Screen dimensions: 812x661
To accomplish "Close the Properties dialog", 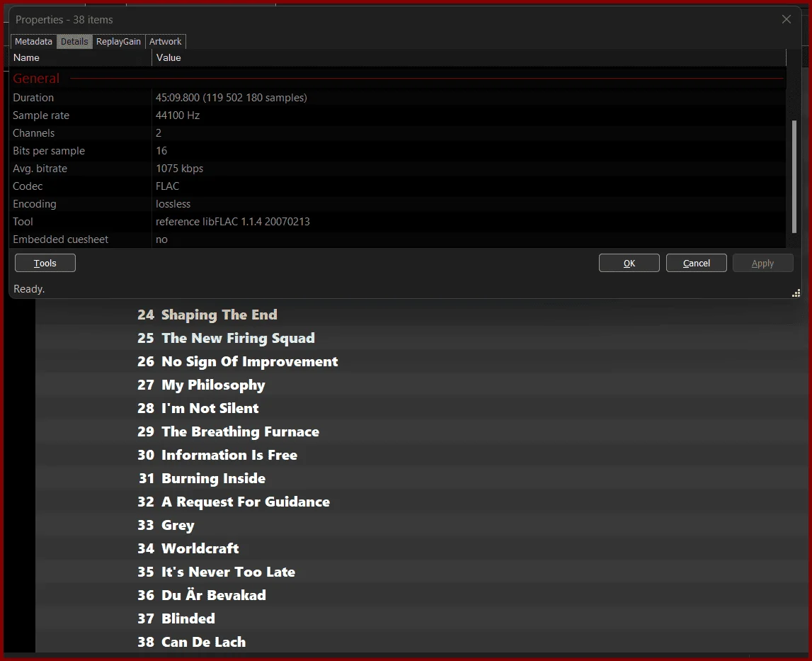I will pyautogui.click(x=786, y=19).
